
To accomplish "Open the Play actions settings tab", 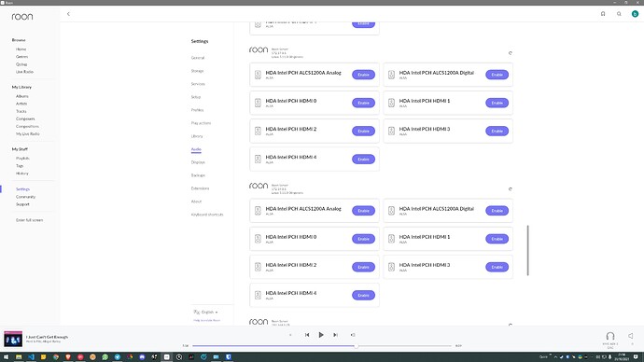I will [x=201, y=123].
